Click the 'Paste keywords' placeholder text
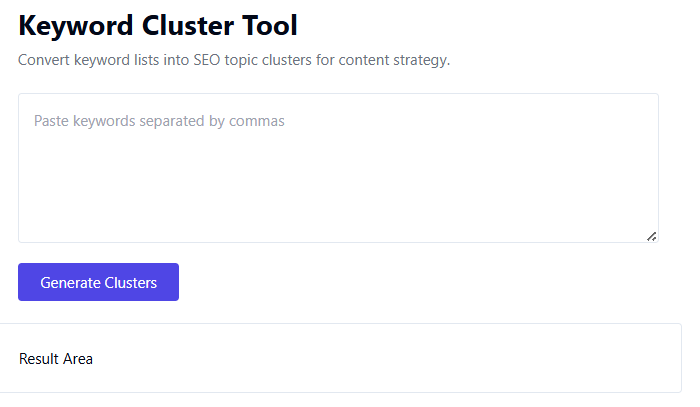The width and height of the screenshot is (700, 407). (159, 121)
